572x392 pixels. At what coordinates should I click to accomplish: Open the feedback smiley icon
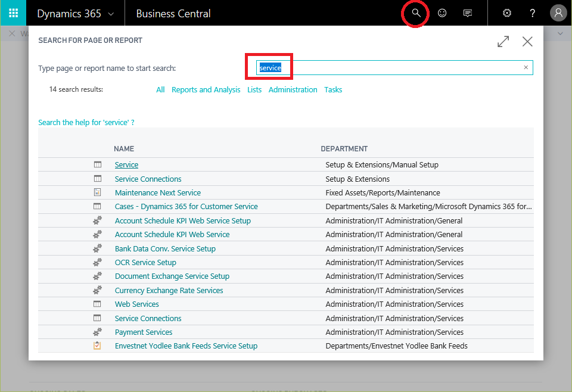tap(442, 13)
